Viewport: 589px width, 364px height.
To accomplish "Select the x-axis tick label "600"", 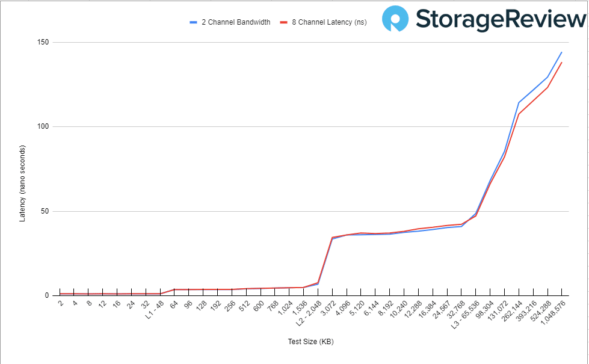I will [259, 306].
